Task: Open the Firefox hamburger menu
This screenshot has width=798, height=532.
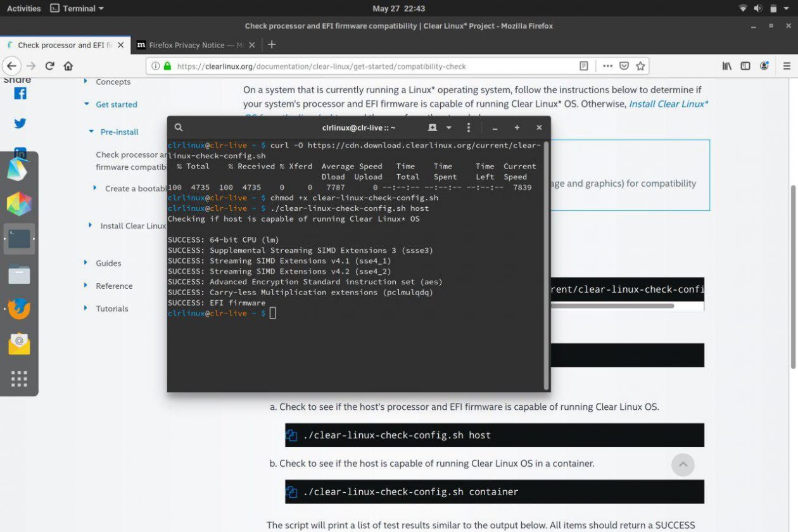Action: click(x=787, y=66)
